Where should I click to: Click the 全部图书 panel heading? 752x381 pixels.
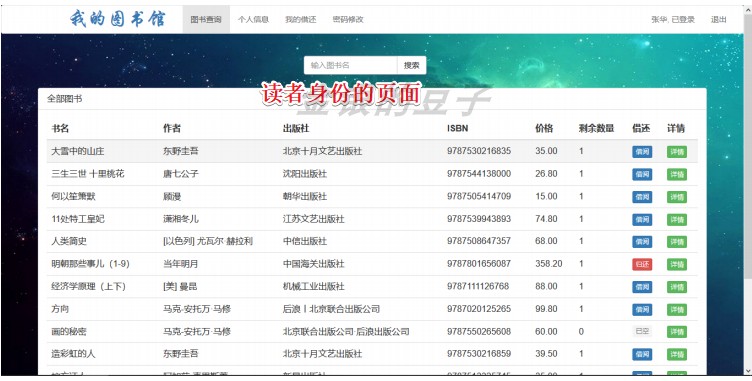coord(64,99)
